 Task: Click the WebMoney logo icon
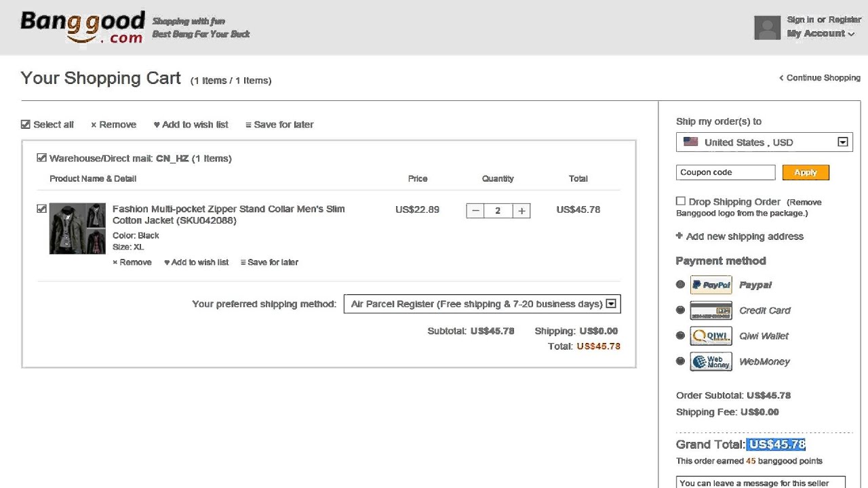click(711, 362)
